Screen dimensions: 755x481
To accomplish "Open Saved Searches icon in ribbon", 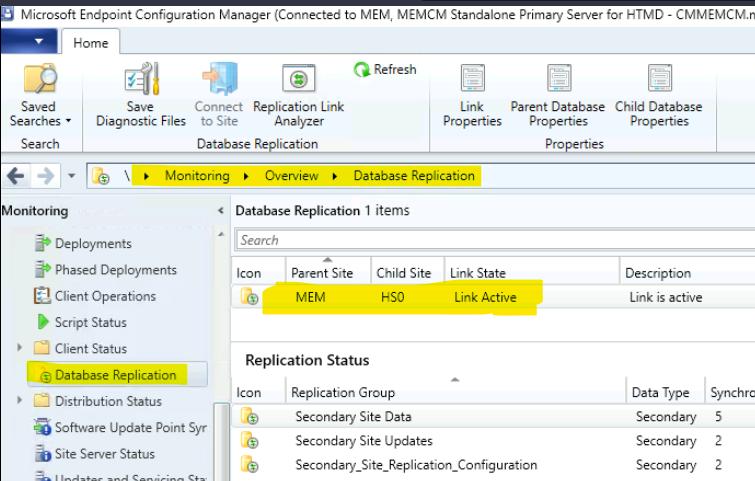I will (x=40, y=78).
